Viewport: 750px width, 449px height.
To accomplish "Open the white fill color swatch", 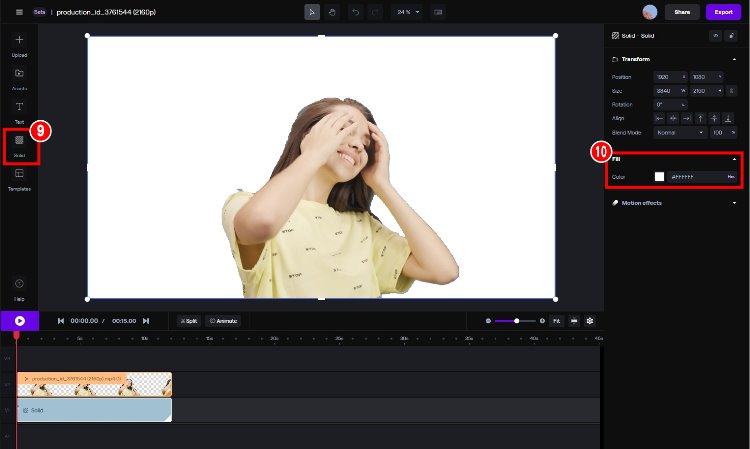I will click(x=660, y=177).
